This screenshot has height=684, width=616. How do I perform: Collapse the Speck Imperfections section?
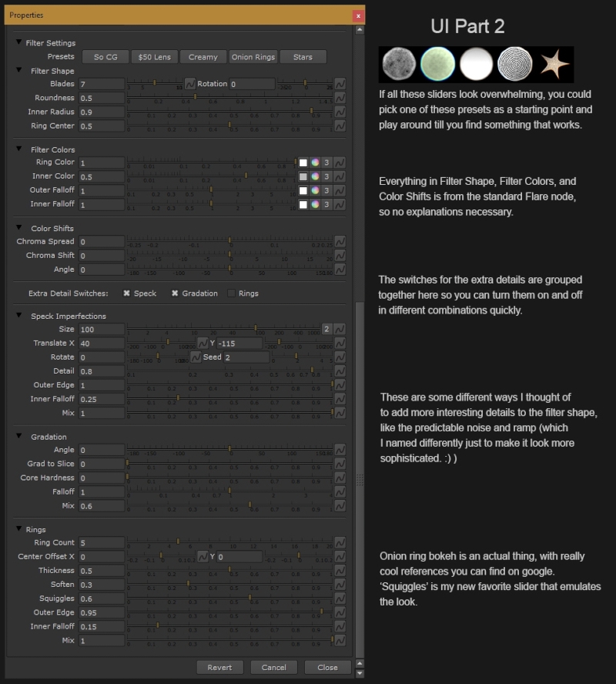(x=19, y=316)
